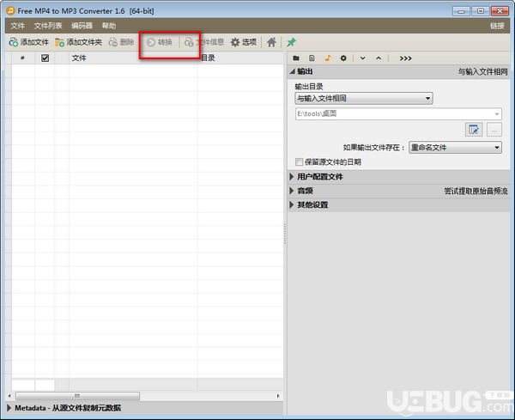
Task: Click the browse "..." button for output folder
Action: point(494,130)
